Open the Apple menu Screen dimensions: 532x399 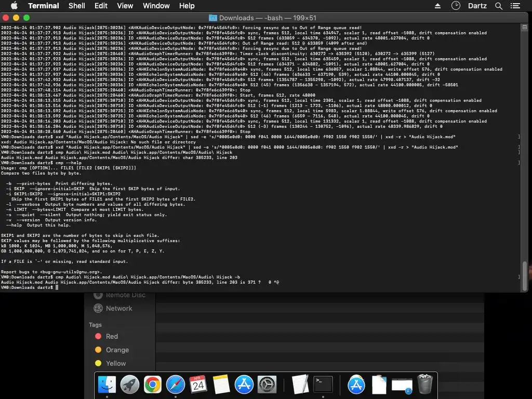click(14, 6)
